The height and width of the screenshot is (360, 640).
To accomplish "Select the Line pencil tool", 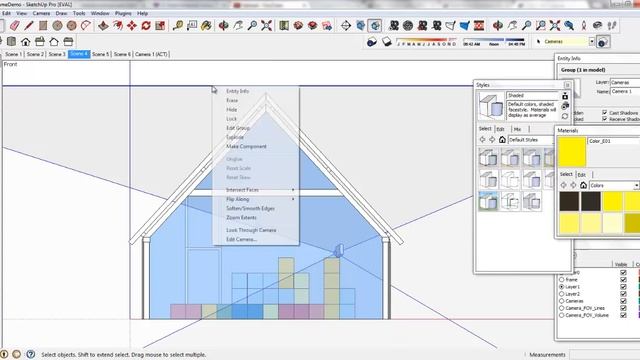I will (29, 26).
